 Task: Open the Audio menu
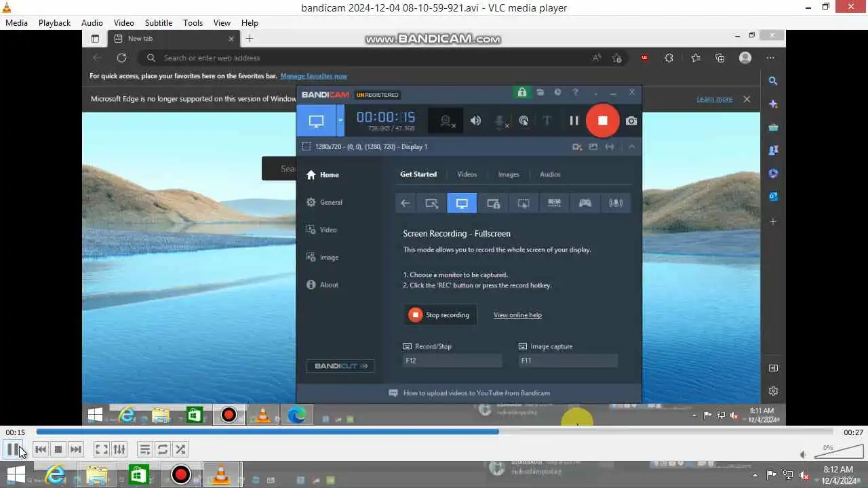pos(92,22)
